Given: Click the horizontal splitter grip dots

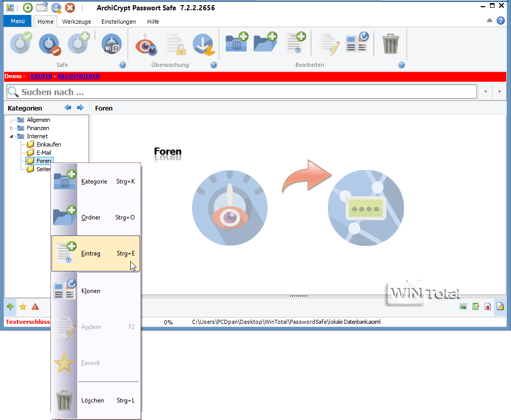Looking at the screenshot, I should tap(299, 296).
